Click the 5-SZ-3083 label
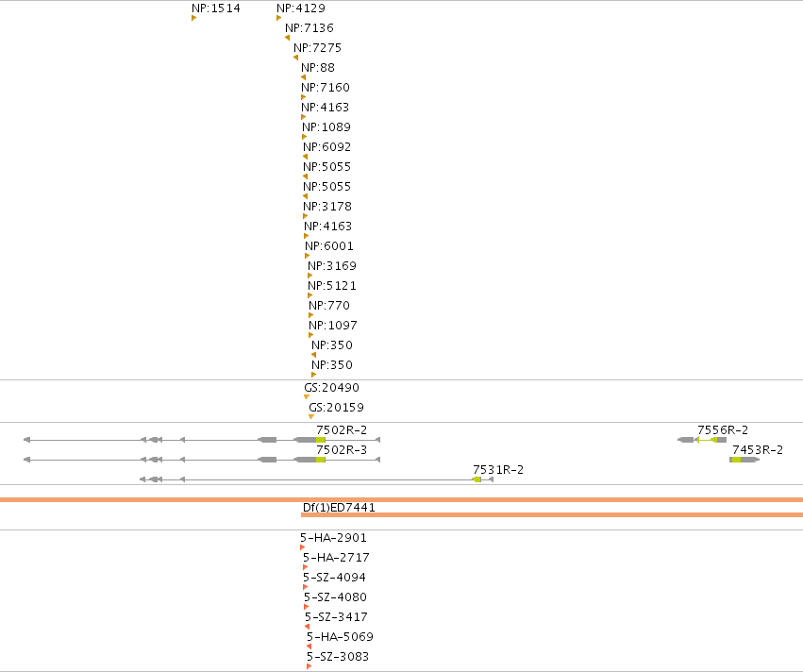Image resolution: width=803 pixels, height=672 pixels. 338,657
